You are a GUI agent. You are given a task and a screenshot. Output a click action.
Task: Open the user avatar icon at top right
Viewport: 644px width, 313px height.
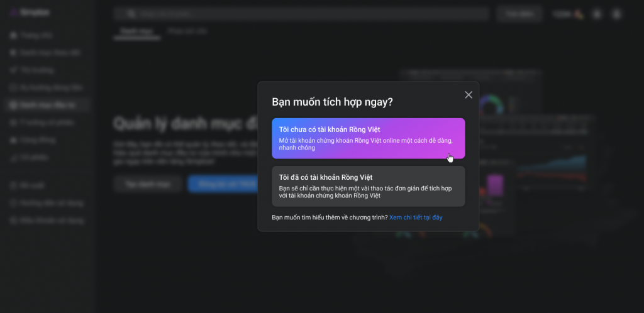pos(617,13)
